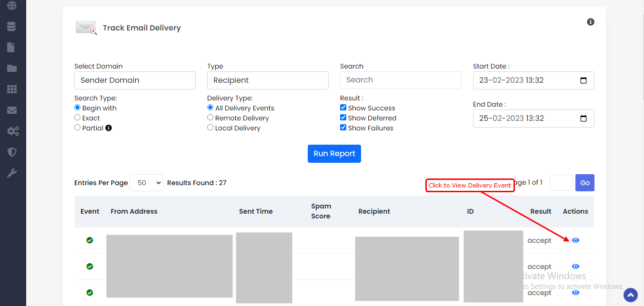This screenshot has width=644, height=306.
Task: Open the database icon in sidebar
Action: [x=11, y=26]
